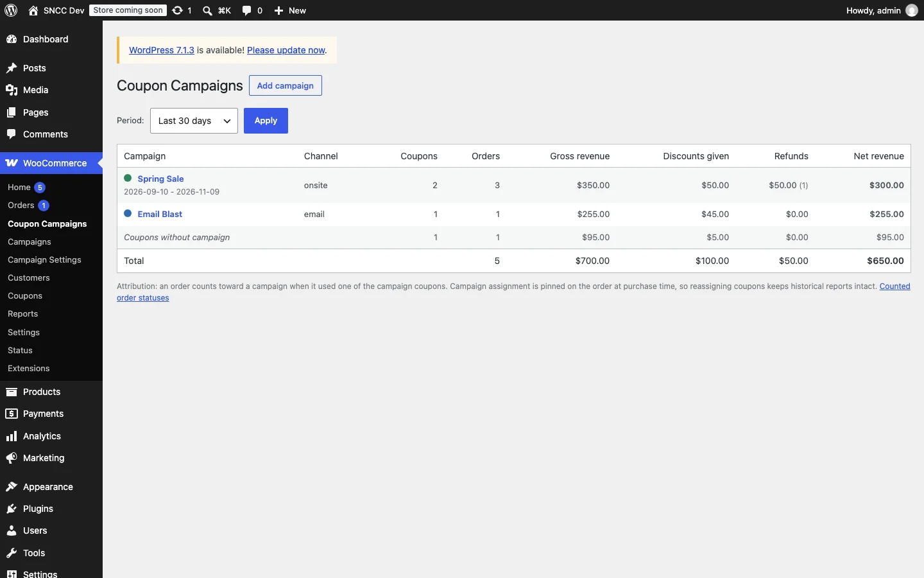The height and width of the screenshot is (578, 924).
Task: Click Add campaign button
Action: (286, 85)
